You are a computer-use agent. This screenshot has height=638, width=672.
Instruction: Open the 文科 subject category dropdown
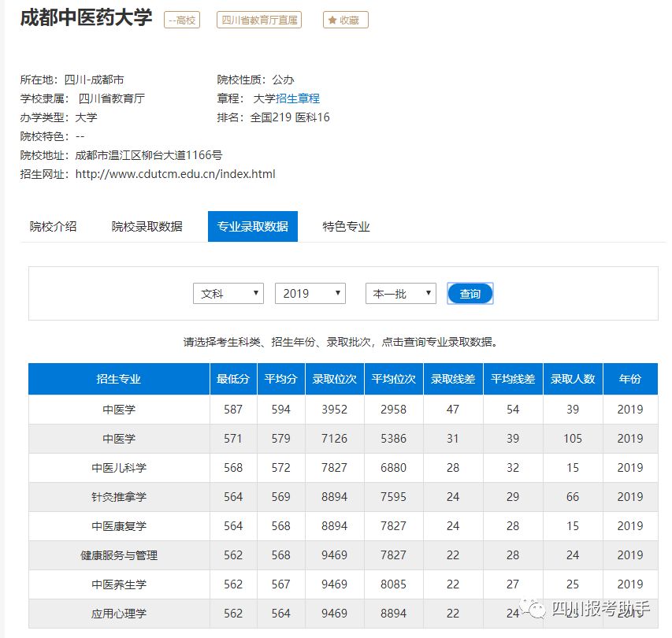228,294
